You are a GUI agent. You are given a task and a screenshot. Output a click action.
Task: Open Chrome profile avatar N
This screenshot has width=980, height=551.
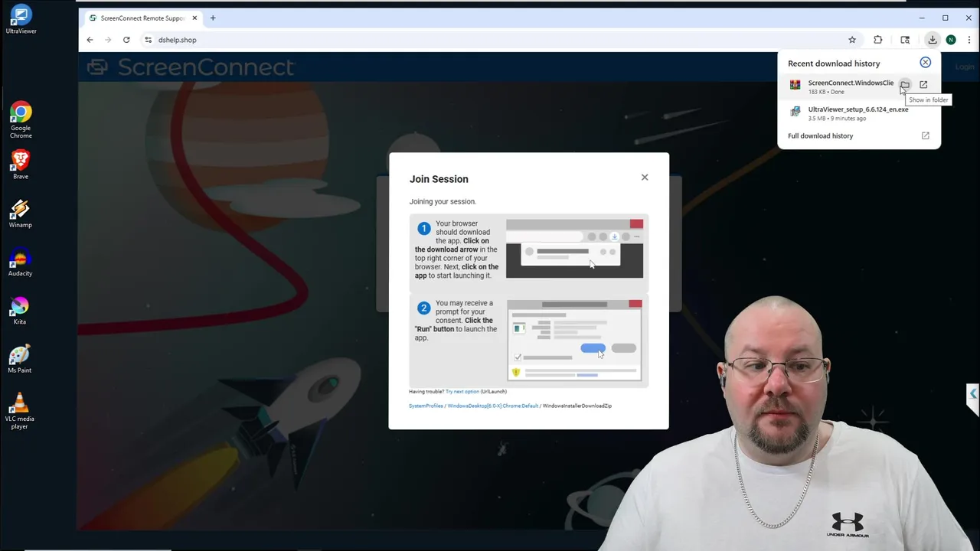(x=951, y=40)
